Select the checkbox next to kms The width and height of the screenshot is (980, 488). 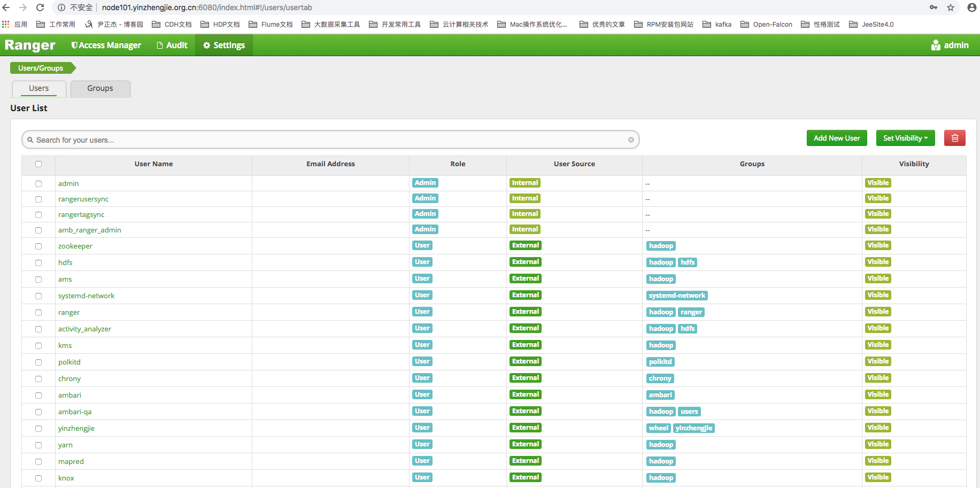coord(38,346)
